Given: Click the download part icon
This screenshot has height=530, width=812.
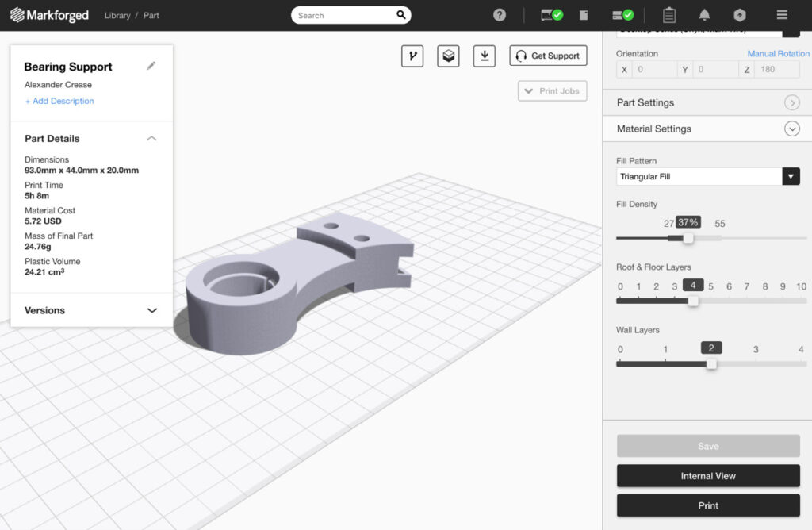Looking at the screenshot, I should tap(484, 56).
